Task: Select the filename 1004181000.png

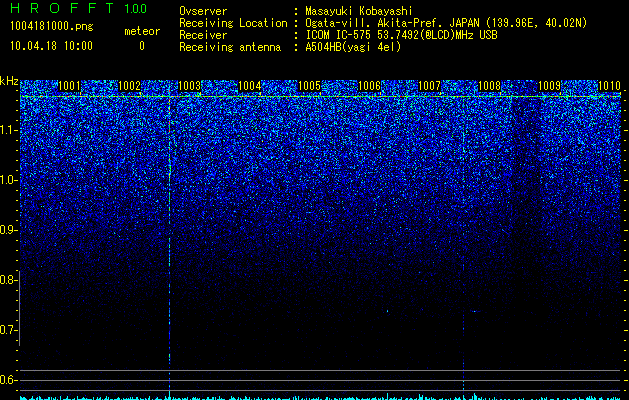Action: (51, 27)
